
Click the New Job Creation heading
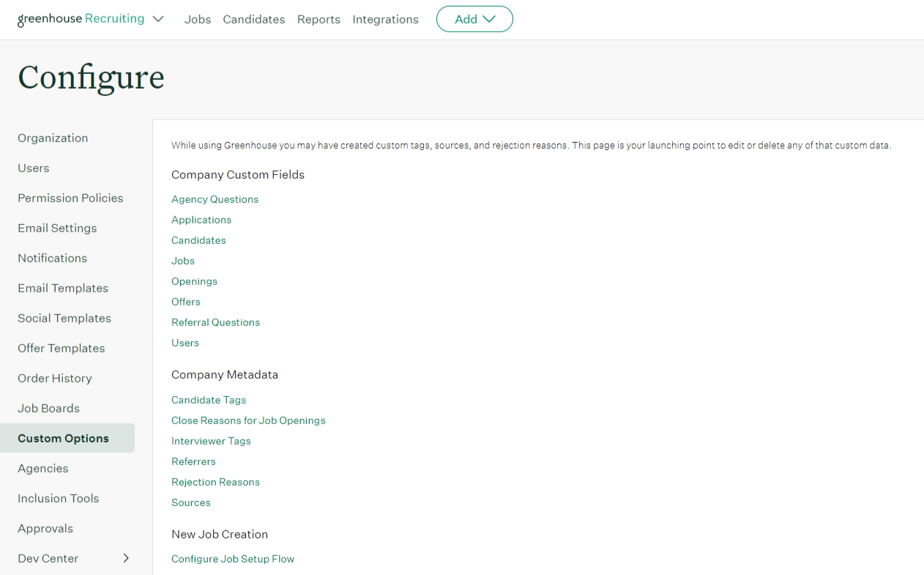(x=220, y=534)
